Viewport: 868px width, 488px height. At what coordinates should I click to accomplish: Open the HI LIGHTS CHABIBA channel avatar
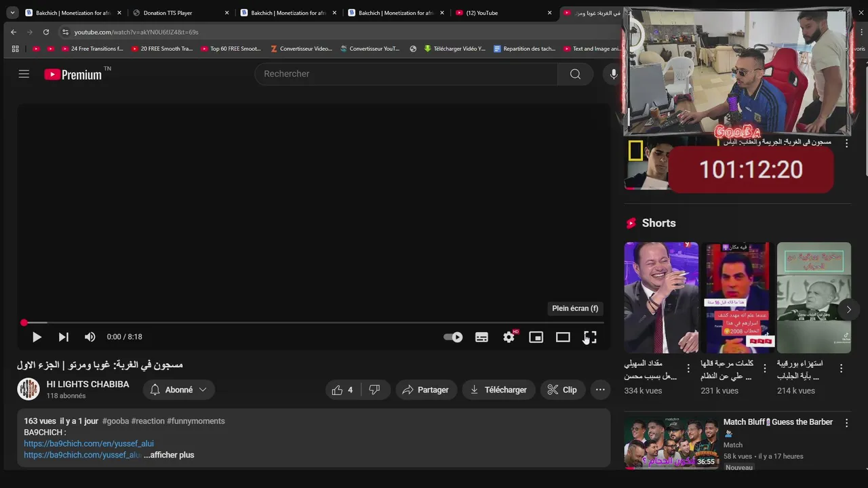(x=28, y=389)
